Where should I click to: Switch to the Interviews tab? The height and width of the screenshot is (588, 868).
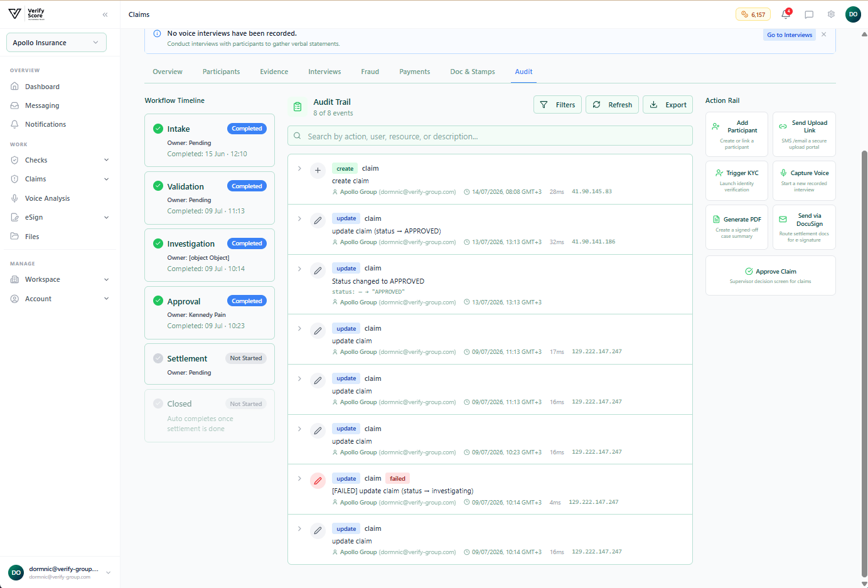324,72
